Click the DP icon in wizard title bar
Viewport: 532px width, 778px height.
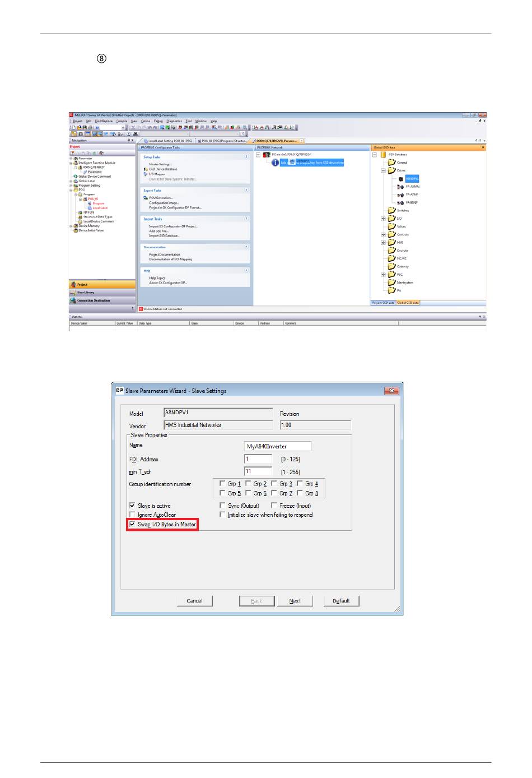click(119, 390)
